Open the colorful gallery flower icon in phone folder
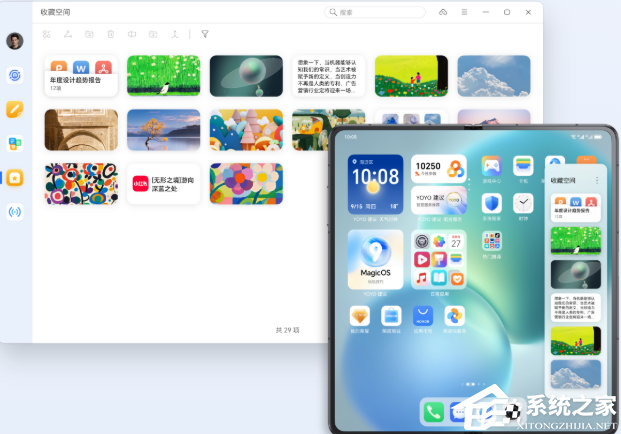The width and height of the screenshot is (621, 434). [x=439, y=241]
